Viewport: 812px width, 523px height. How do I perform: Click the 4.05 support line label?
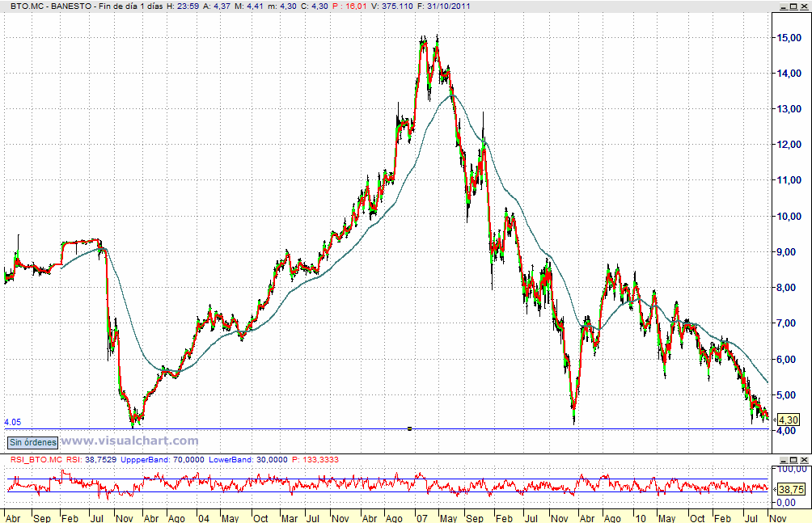click(x=12, y=422)
